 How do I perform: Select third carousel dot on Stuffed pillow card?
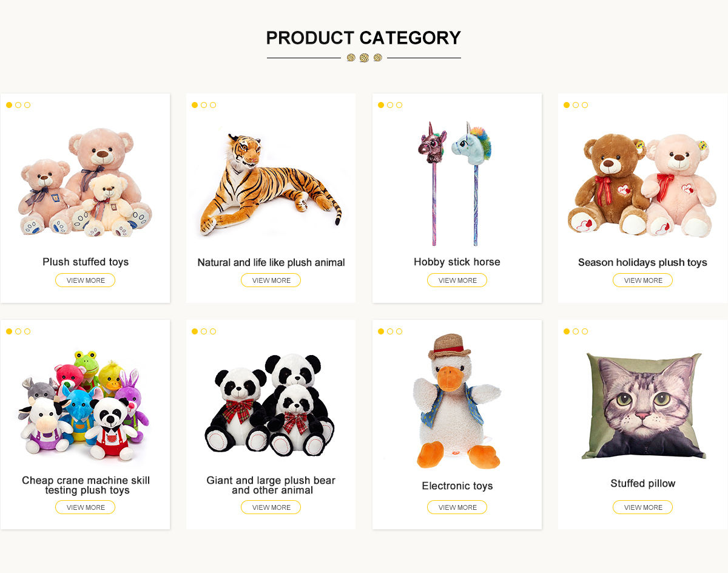coord(585,331)
